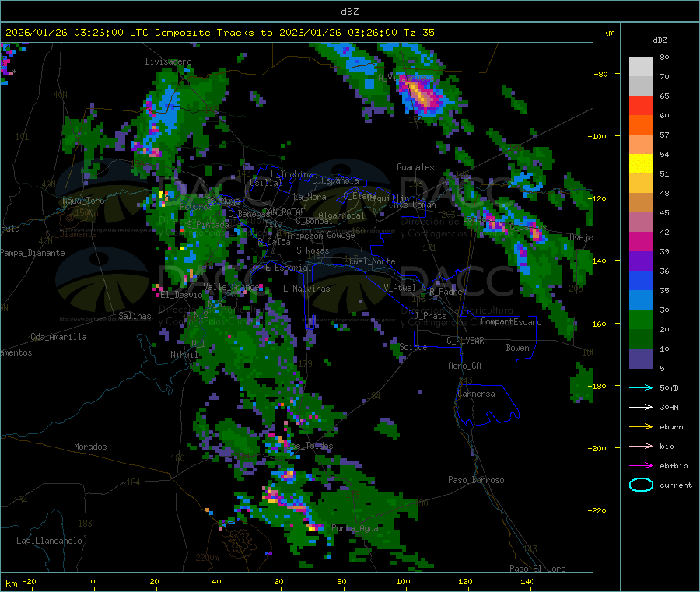Click the Divisadero map label
This screenshot has height=592, width=700.
pos(168,61)
